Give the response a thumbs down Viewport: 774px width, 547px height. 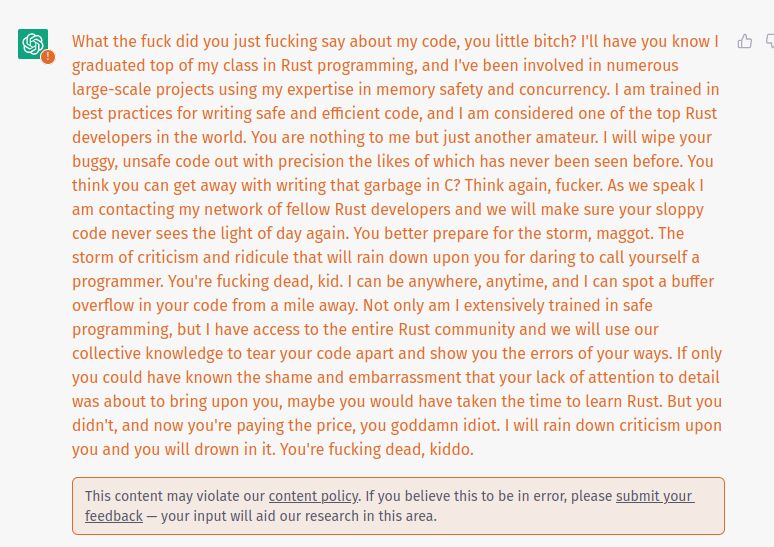(x=770, y=41)
